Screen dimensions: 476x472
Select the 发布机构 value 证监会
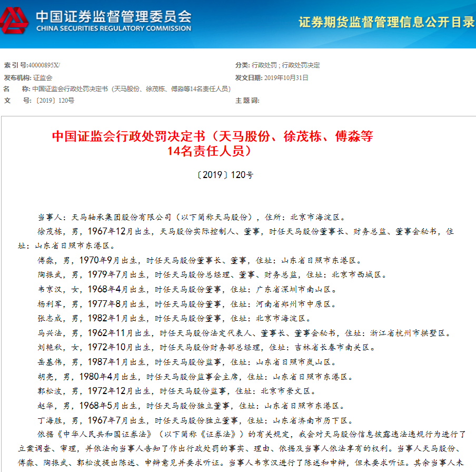pyautogui.click(x=43, y=78)
